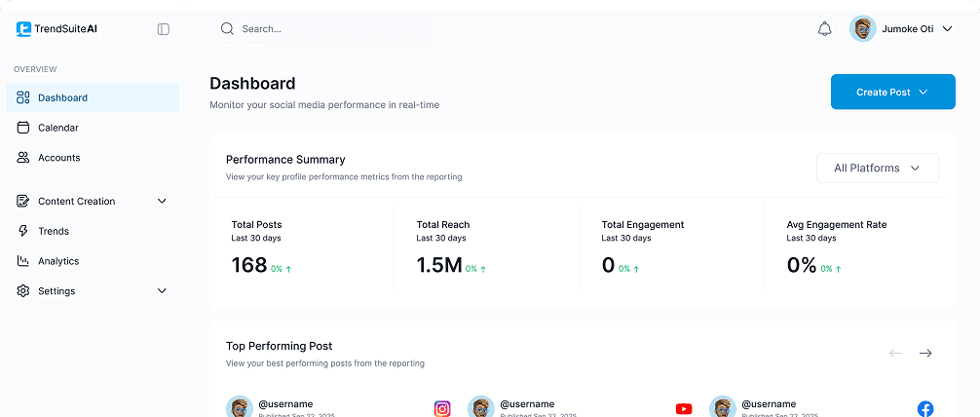Go to previous top performing post arrow
The image size is (980, 417).
(895, 353)
